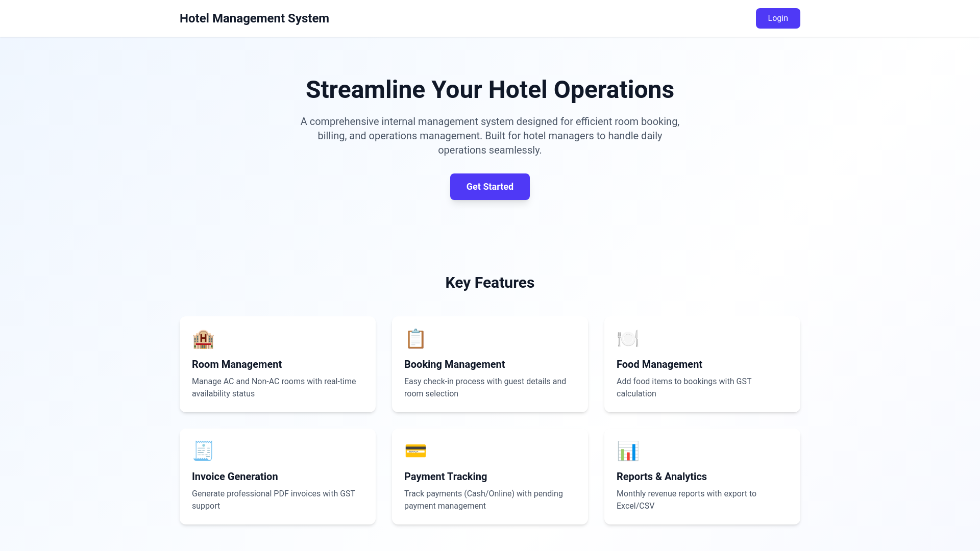Viewport: 980px width, 551px height.
Task: Click the Streamline Your Hotel Operations headline
Action: 490,90
